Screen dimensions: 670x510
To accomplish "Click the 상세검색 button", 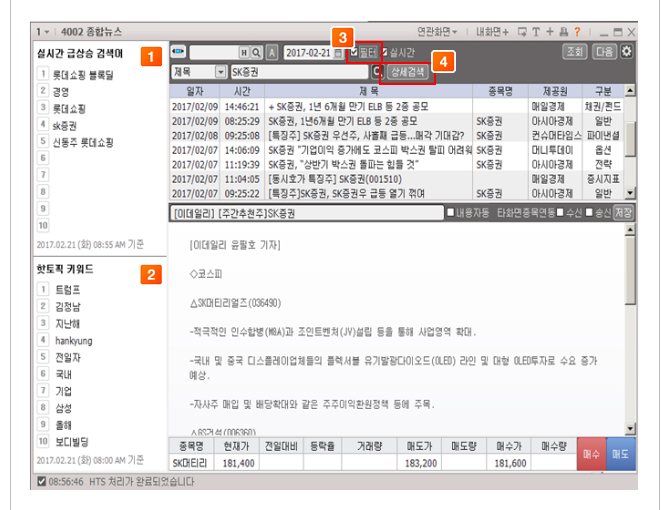I will pyautogui.click(x=407, y=72).
